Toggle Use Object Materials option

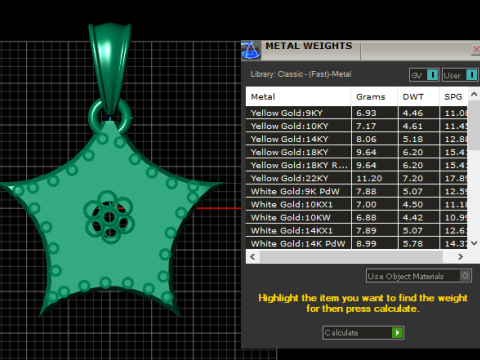(x=419, y=276)
